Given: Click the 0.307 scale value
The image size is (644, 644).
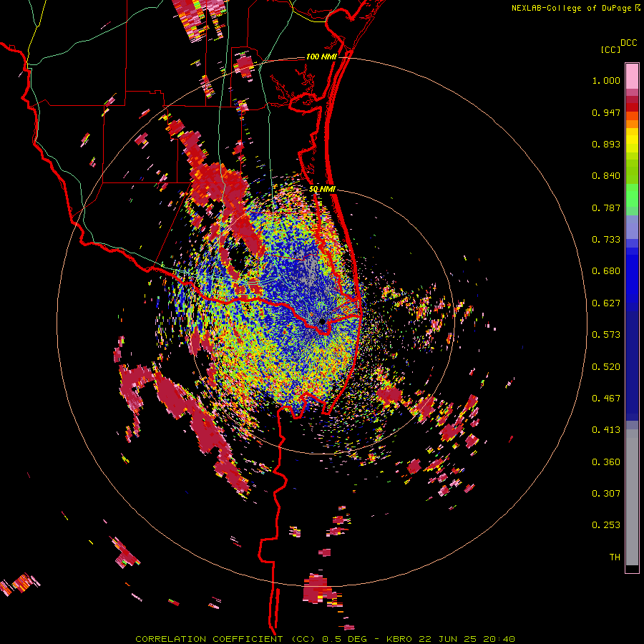Looking at the screenshot, I should point(606,494).
